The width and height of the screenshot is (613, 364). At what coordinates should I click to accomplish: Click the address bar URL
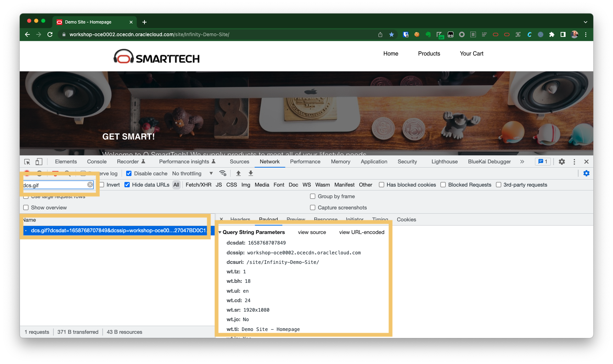point(149,34)
